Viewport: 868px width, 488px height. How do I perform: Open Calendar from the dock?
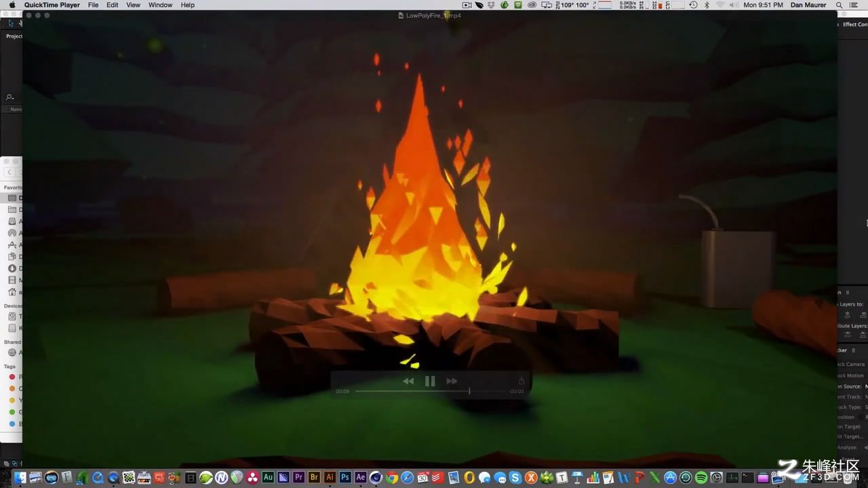(422, 477)
